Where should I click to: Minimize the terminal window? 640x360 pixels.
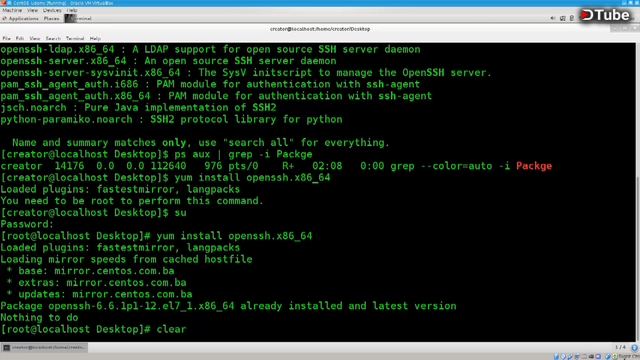[x=615, y=29]
